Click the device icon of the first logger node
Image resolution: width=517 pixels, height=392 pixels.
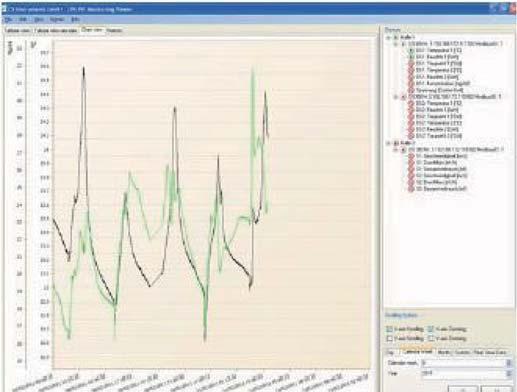click(403, 44)
